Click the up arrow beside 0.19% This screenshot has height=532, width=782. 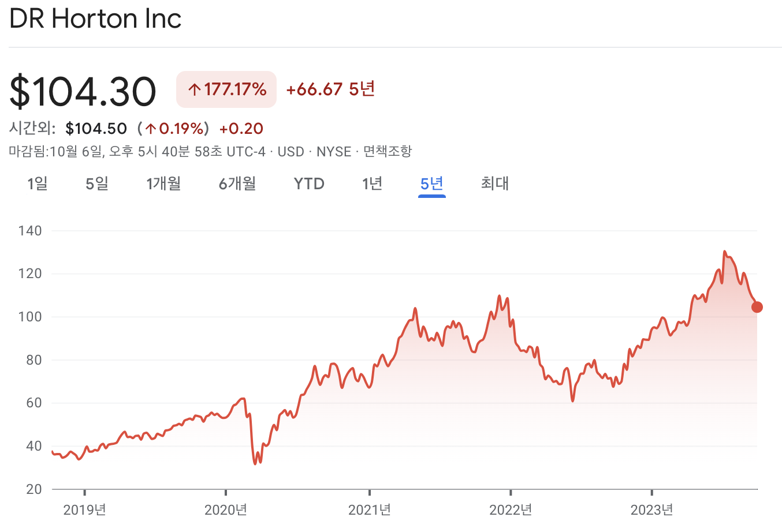[x=151, y=129]
